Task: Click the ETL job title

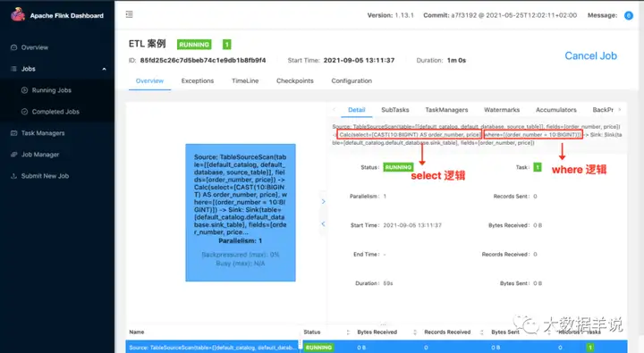Action: coord(147,44)
